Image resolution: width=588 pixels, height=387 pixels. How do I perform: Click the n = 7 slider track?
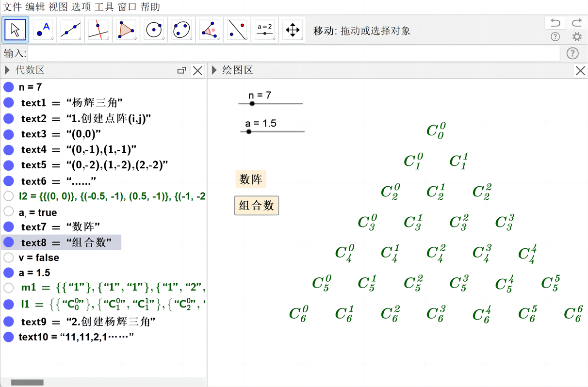(281, 103)
